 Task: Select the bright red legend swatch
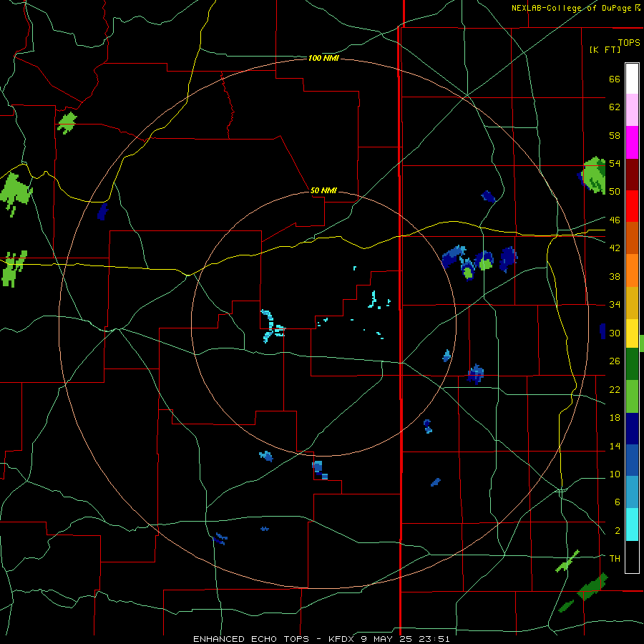click(x=632, y=206)
